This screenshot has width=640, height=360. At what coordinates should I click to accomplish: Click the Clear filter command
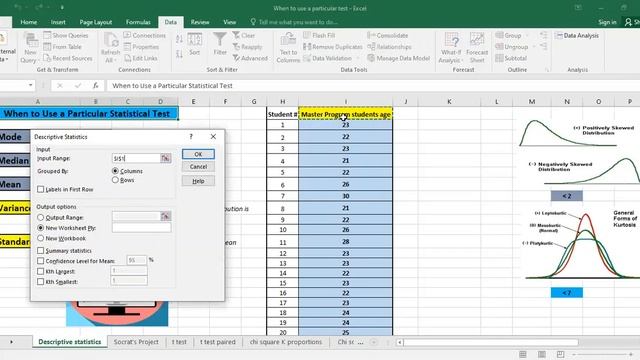pyautogui.click(x=244, y=36)
